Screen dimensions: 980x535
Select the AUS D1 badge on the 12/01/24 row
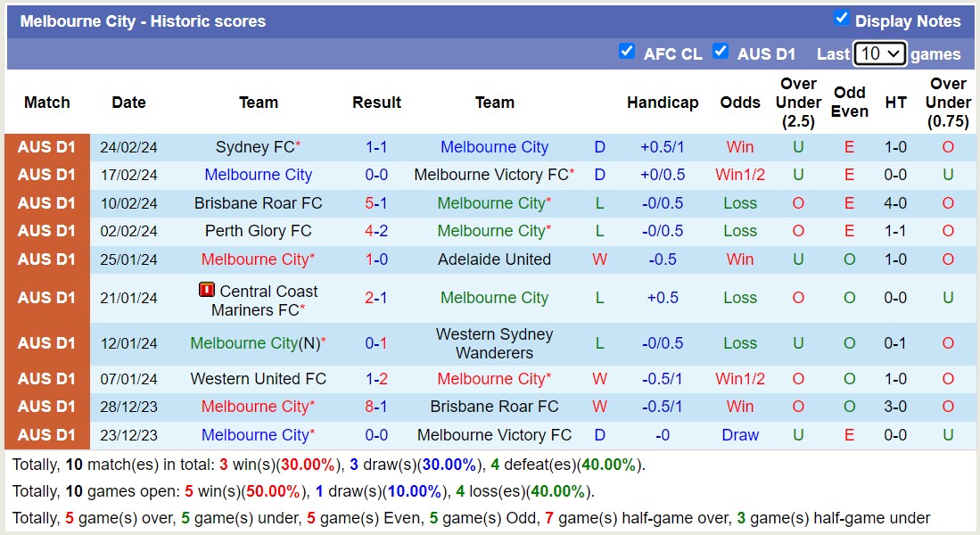pos(46,342)
